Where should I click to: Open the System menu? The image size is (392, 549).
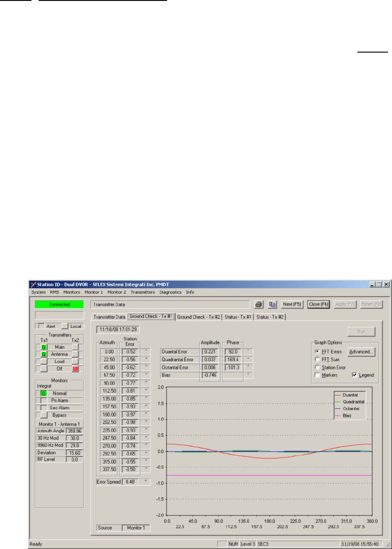tap(38, 292)
